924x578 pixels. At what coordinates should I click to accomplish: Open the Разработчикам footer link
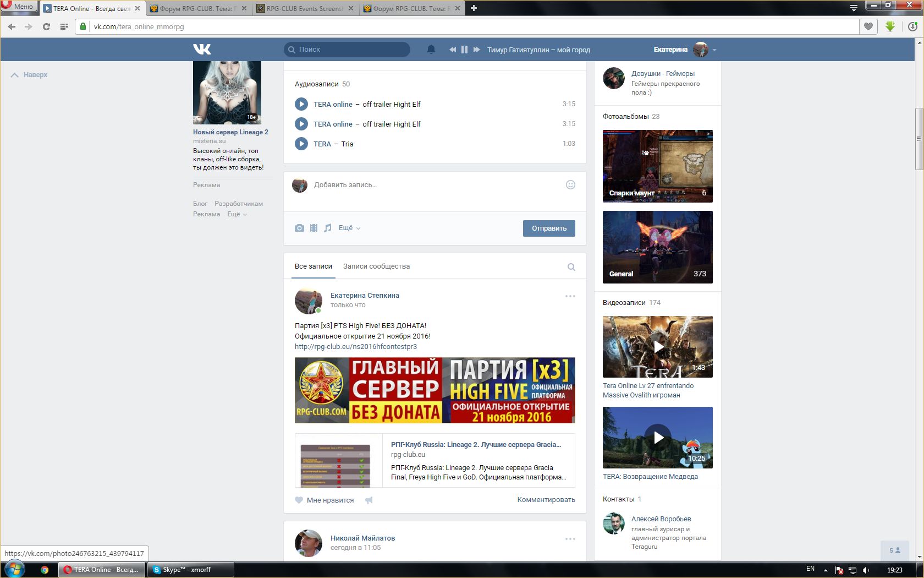coord(239,204)
